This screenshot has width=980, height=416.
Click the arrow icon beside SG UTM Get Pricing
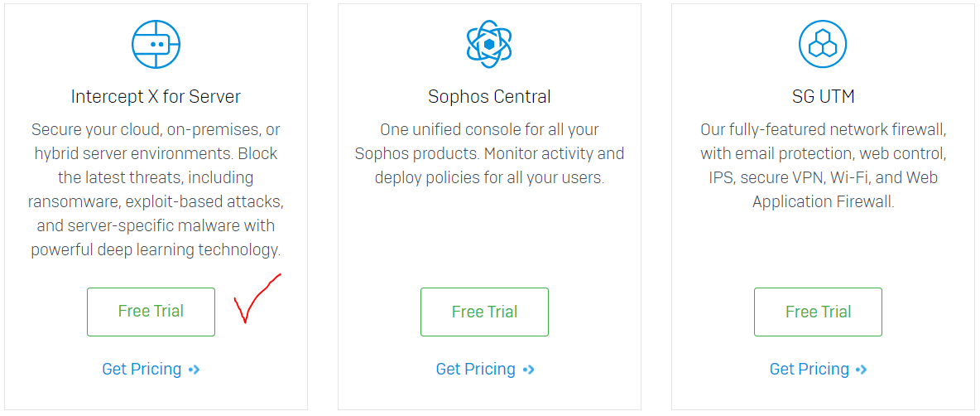(862, 370)
